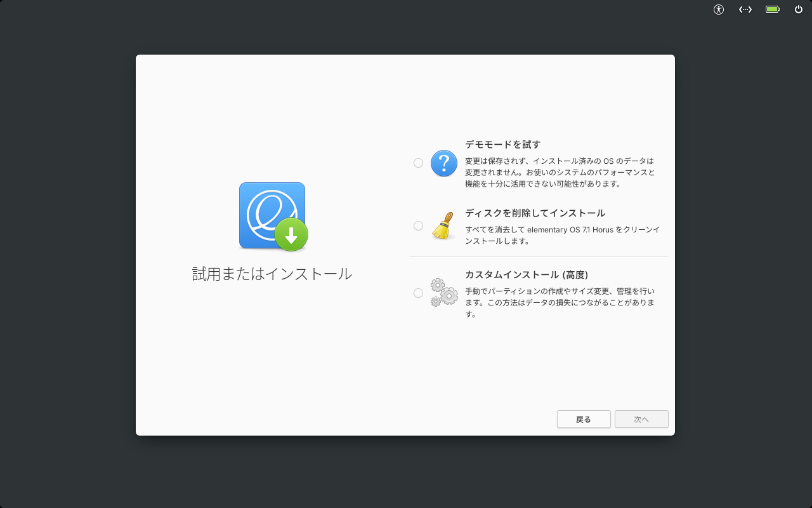Click the description starting 変更は保存されず
Viewport: 812px width, 508px height.
click(x=560, y=172)
